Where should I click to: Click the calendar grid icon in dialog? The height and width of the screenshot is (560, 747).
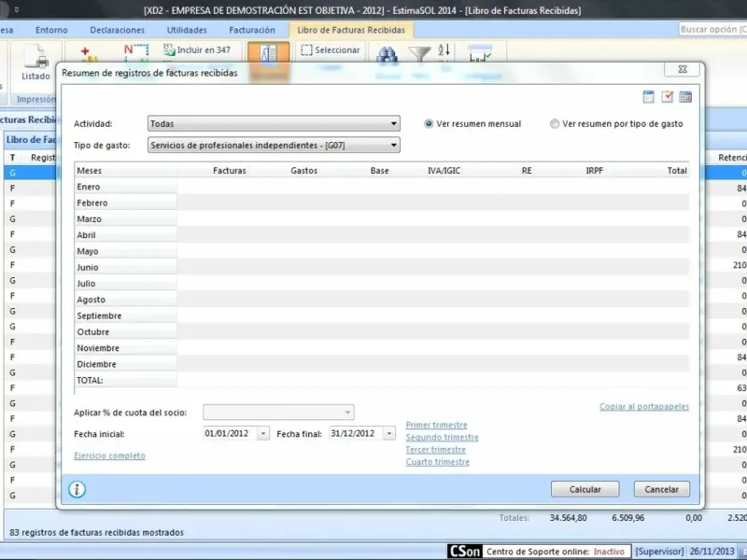point(685,97)
